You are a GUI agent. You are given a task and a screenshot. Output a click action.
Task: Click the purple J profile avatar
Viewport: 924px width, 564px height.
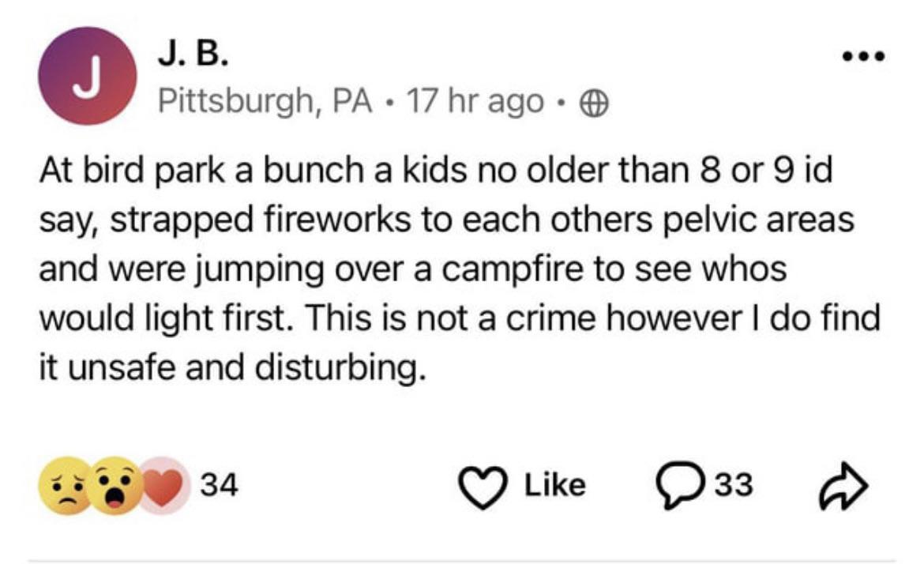[88, 76]
